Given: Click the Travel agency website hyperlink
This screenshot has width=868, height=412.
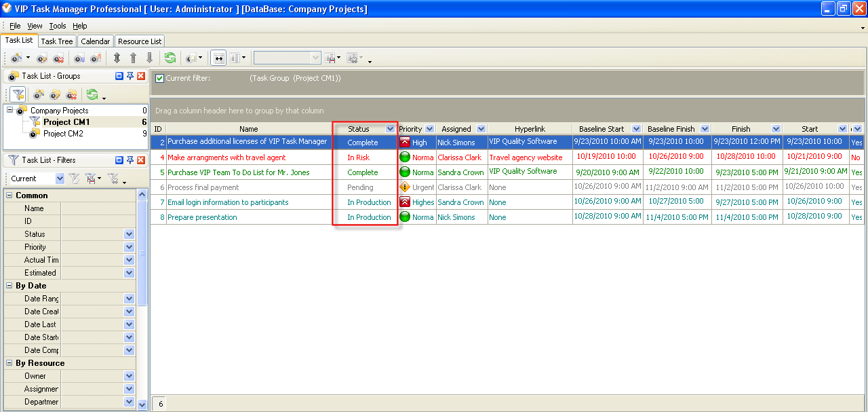Looking at the screenshot, I should [526, 157].
